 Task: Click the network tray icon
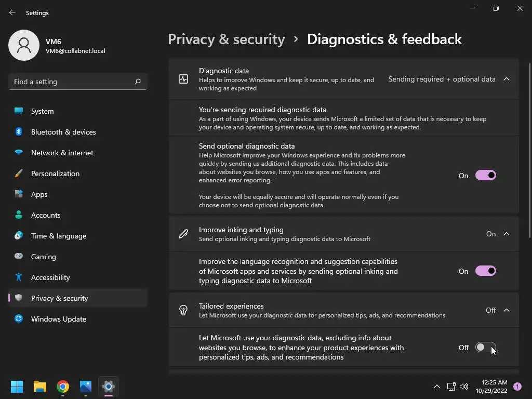coord(451,387)
